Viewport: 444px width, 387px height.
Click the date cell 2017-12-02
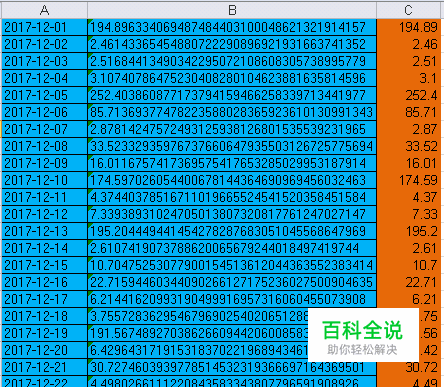[x=44, y=44]
